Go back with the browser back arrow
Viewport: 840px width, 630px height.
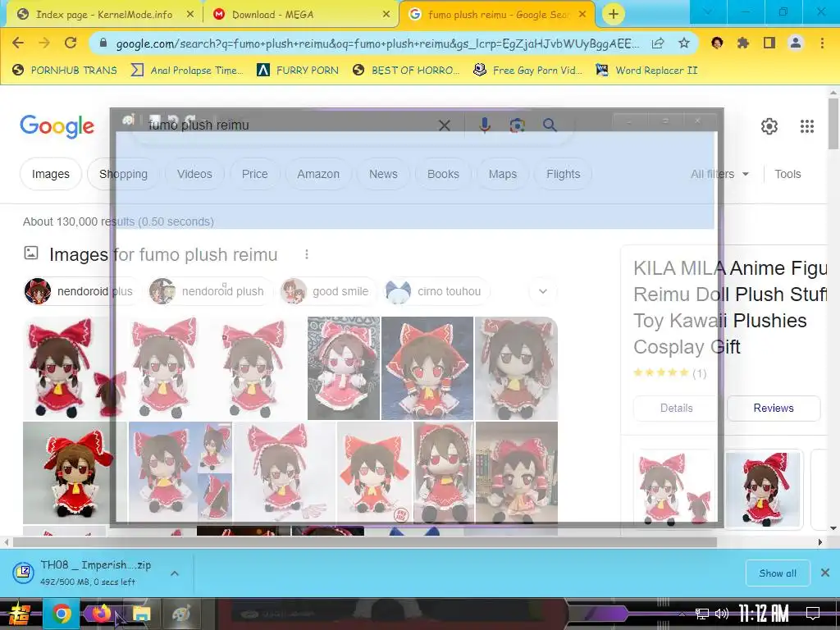coord(18,43)
